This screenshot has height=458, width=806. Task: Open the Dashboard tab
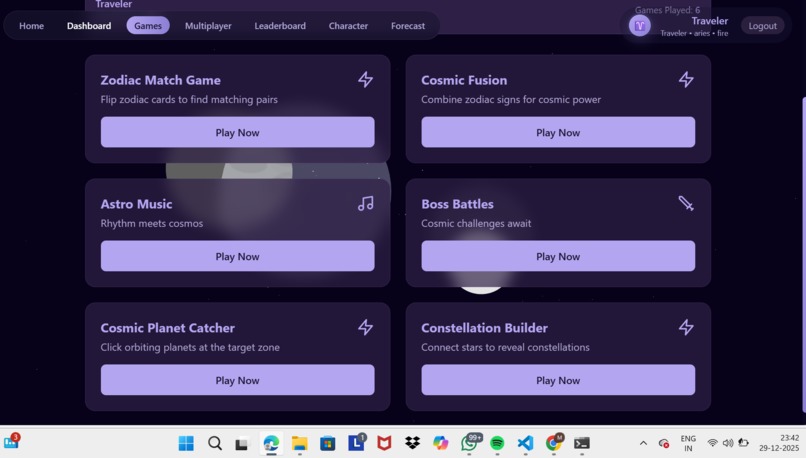point(89,26)
